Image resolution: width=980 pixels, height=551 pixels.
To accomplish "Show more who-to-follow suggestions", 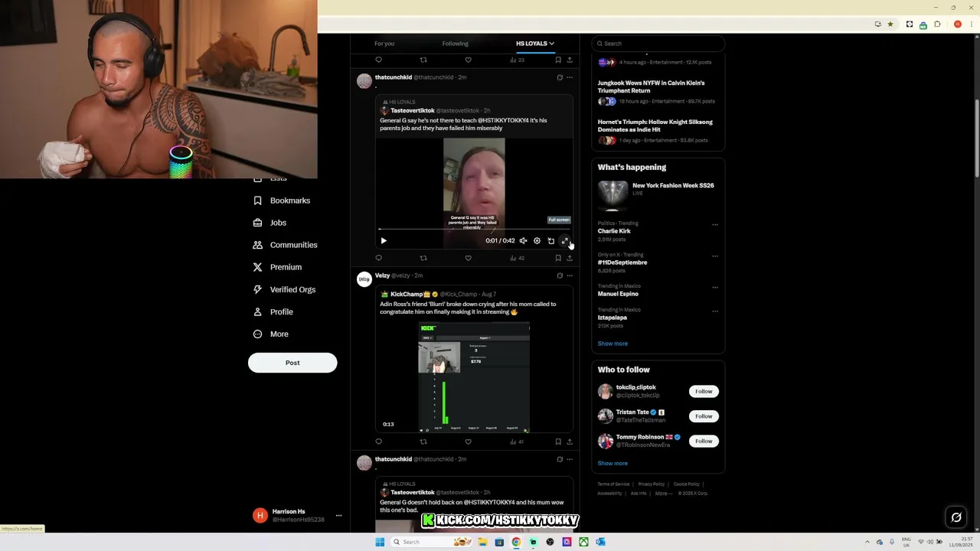I will click(612, 463).
